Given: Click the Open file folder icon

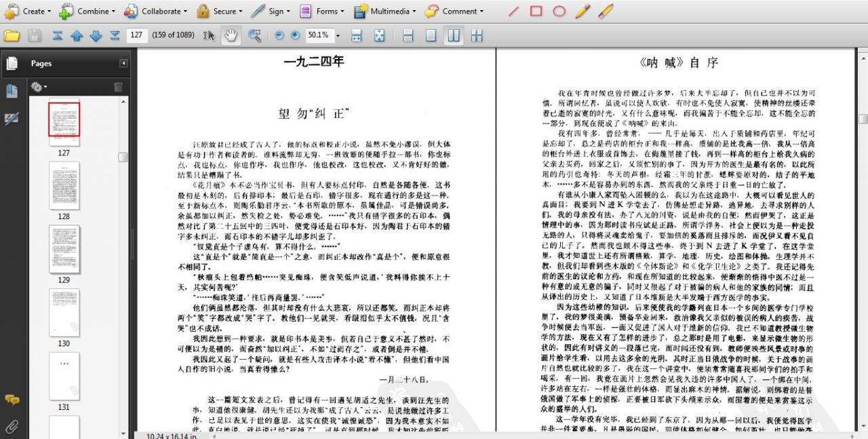Looking at the screenshot, I should [x=12, y=35].
